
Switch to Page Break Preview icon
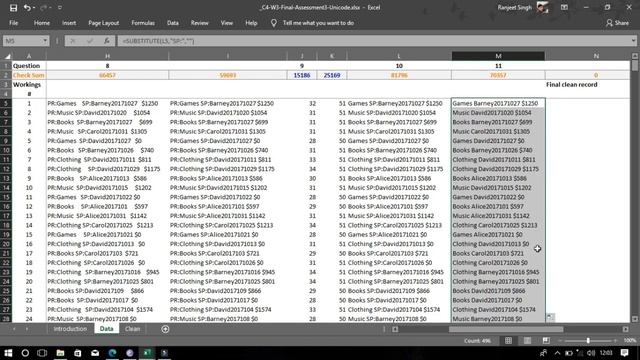pyautogui.click(x=546, y=340)
